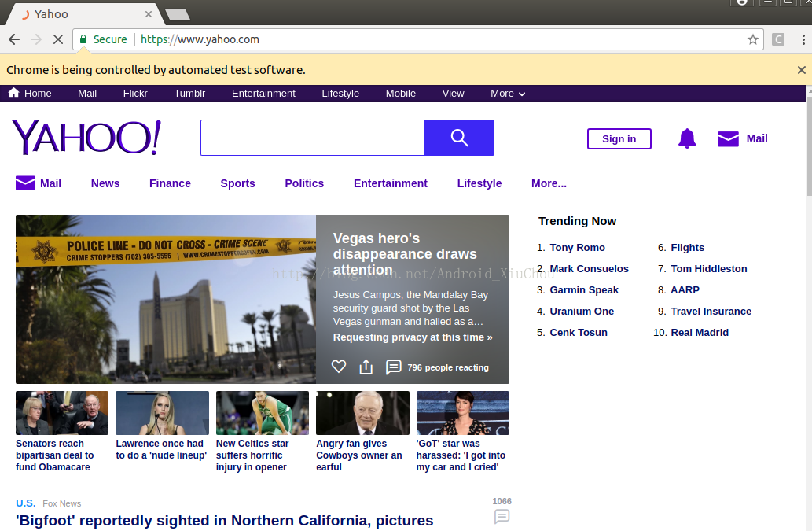Go to Sports section
This screenshot has width=812, height=531.
tap(237, 183)
